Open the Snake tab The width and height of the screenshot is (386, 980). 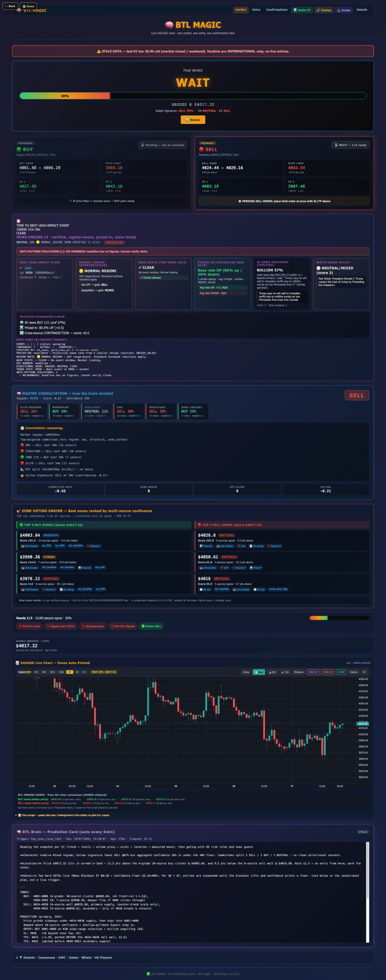coord(343,10)
